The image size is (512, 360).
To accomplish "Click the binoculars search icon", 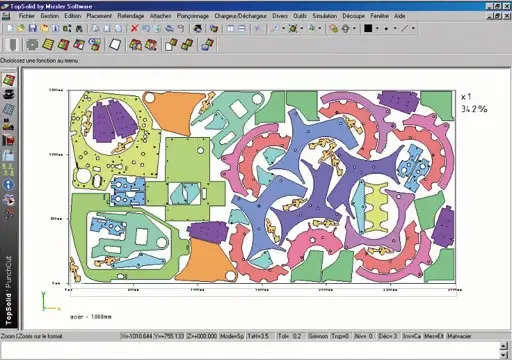I will point(79,29).
